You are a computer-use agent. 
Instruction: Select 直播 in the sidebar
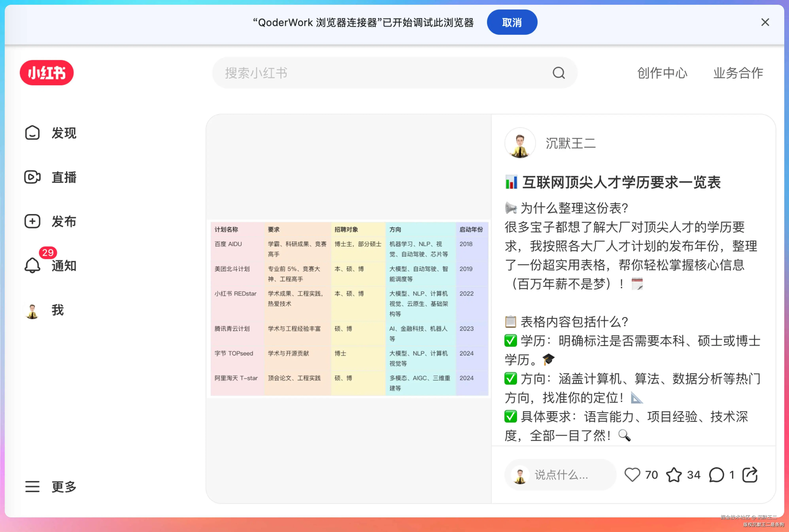click(x=64, y=178)
